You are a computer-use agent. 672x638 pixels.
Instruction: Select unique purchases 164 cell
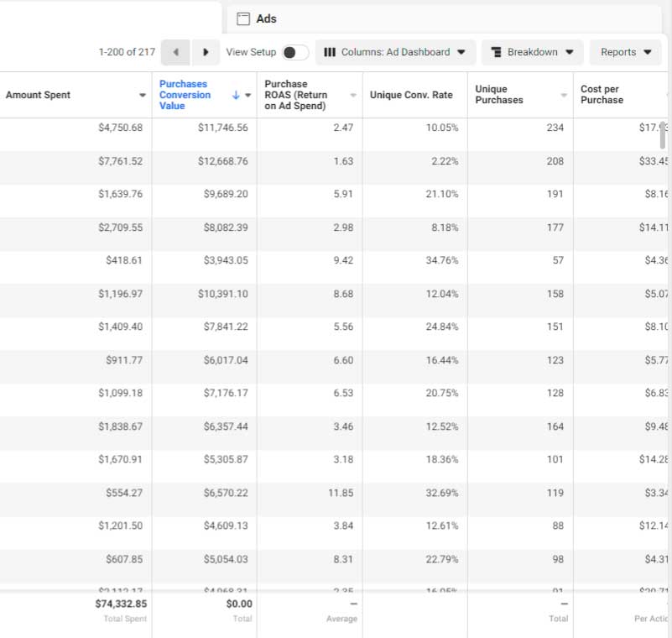click(555, 426)
